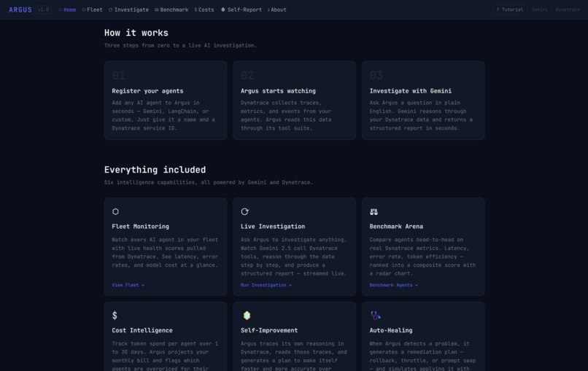Go to the Fleet page
588x371 pixels.
[92, 9]
